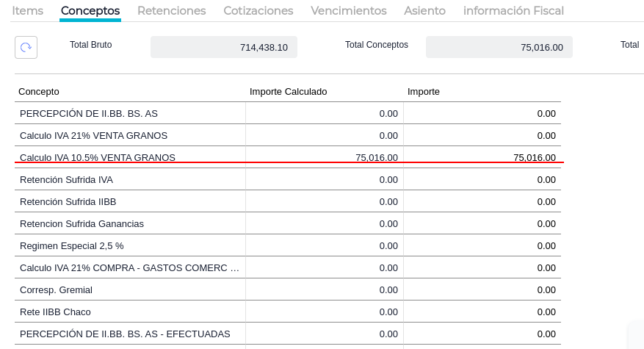Edit the Importe cell for Retención Sufrida IIBB

(x=482, y=202)
